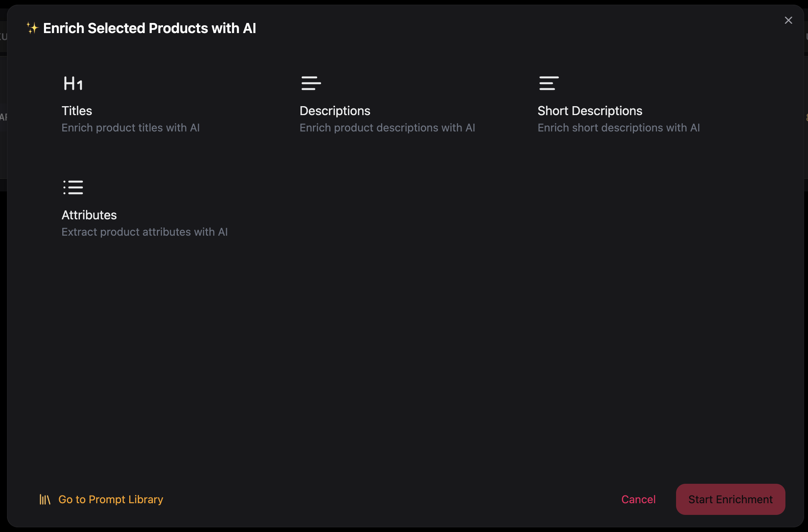Choose the Short Descriptions option
The width and height of the screenshot is (808, 532).
590,111
